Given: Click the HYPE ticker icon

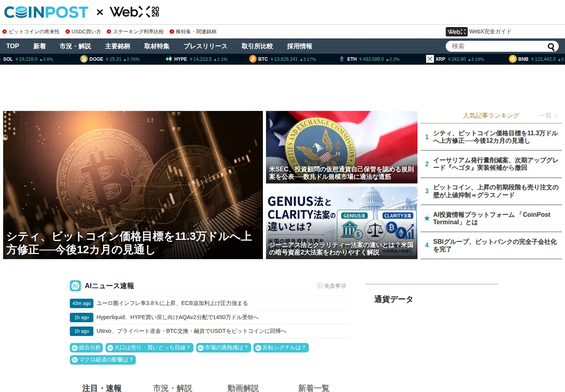Looking at the screenshot, I should tap(169, 59).
